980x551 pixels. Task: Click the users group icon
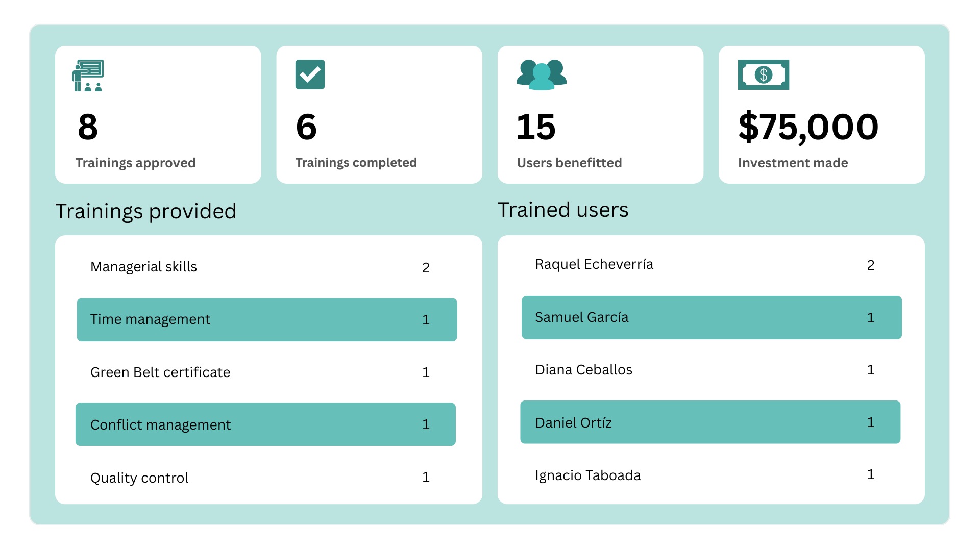pos(542,75)
